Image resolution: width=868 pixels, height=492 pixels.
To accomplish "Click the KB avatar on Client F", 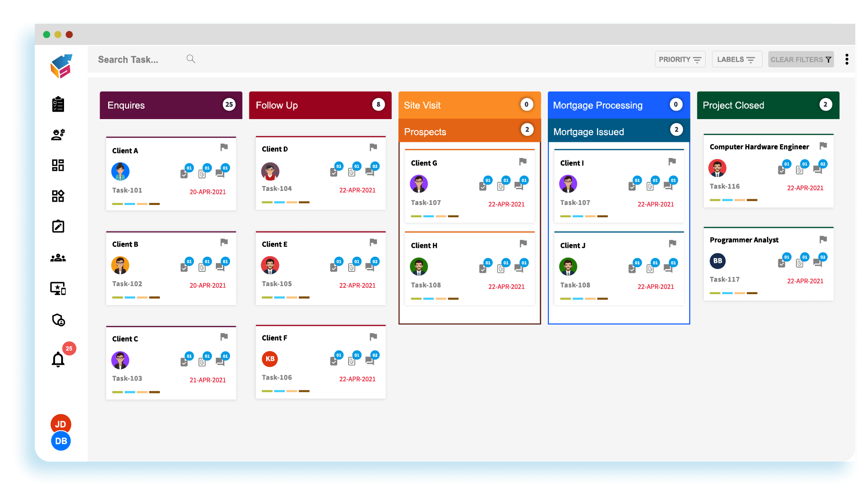I will [x=270, y=359].
